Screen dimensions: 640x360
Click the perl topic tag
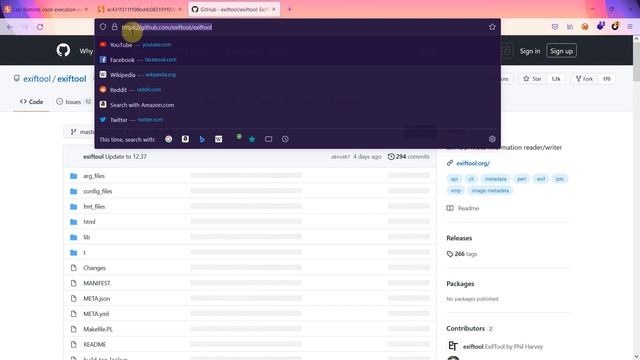tap(521, 179)
